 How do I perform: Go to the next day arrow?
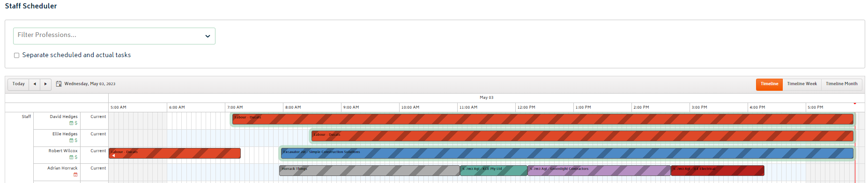point(45,84)
